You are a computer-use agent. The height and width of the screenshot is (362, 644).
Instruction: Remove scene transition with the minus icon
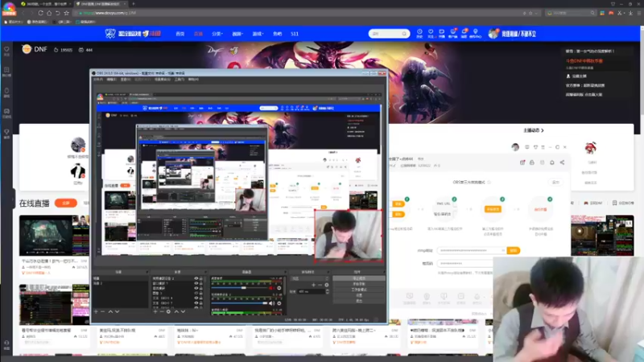pyautogui.click(x=320, y=285)
